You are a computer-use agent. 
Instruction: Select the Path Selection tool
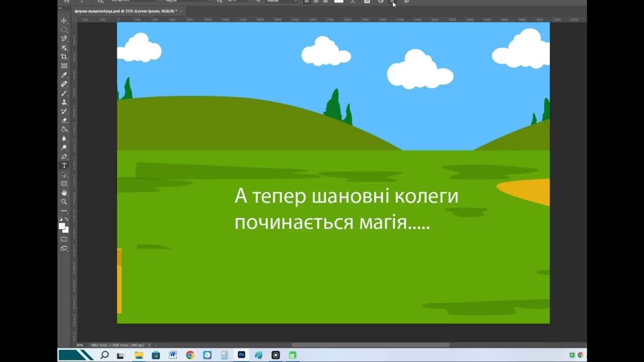click(x=64, y=174)
